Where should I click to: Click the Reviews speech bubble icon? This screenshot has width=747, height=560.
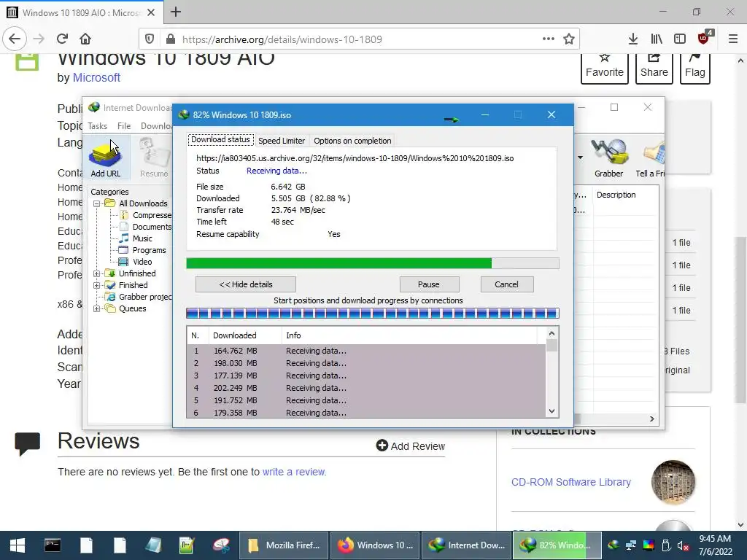[27, 444]
